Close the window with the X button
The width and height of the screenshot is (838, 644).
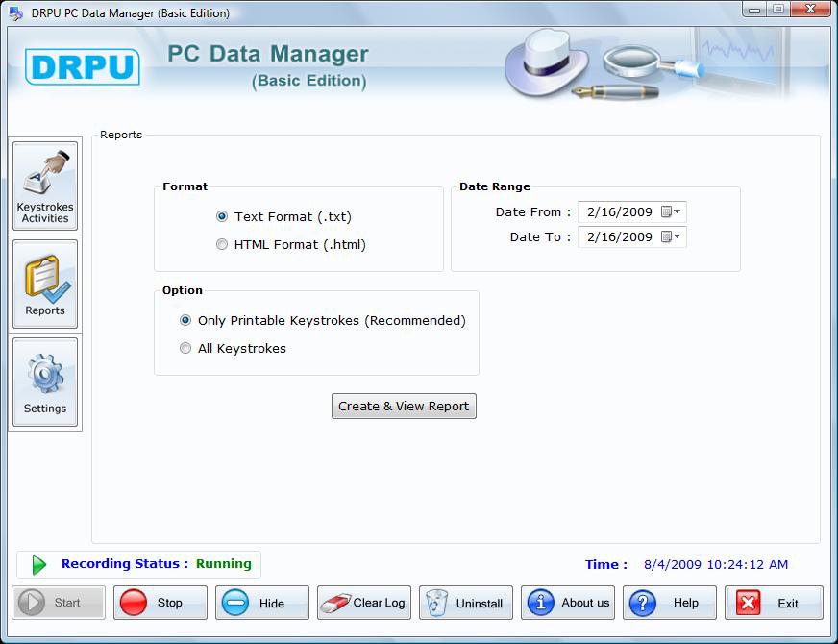(x=810, y=9)
